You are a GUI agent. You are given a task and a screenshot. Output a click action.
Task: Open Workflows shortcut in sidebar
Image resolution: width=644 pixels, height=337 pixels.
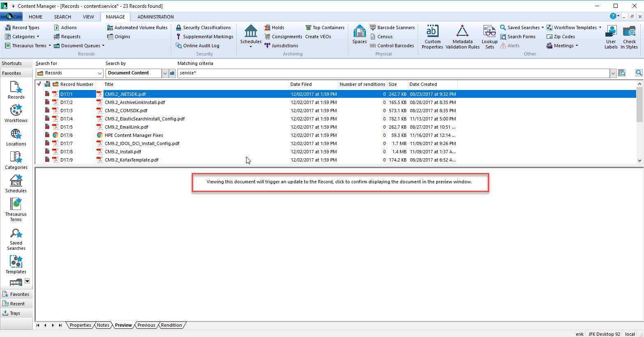(16, 113)
